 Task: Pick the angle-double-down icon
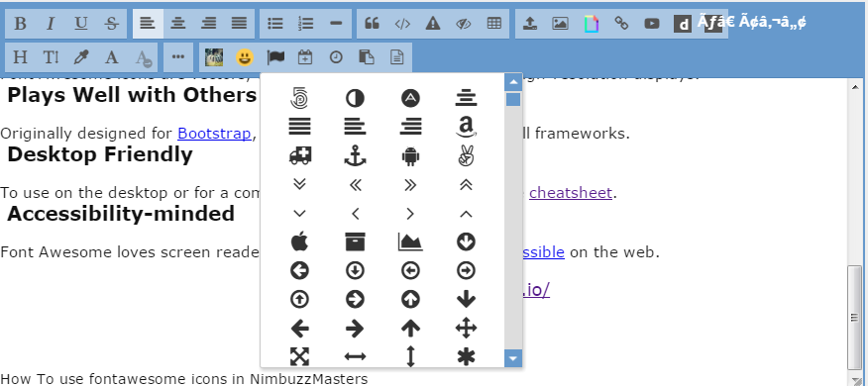tap(299, 185)
